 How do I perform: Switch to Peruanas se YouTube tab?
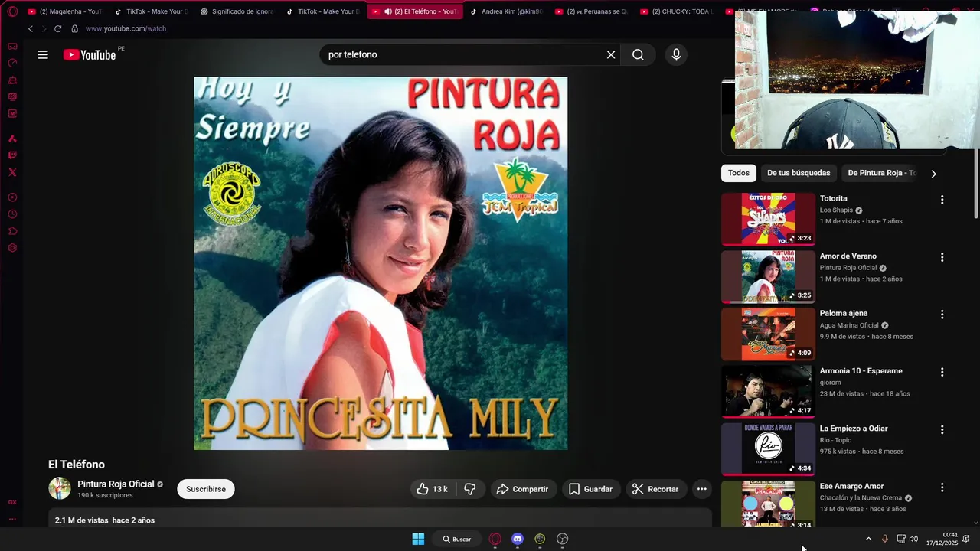coord(591,11)
